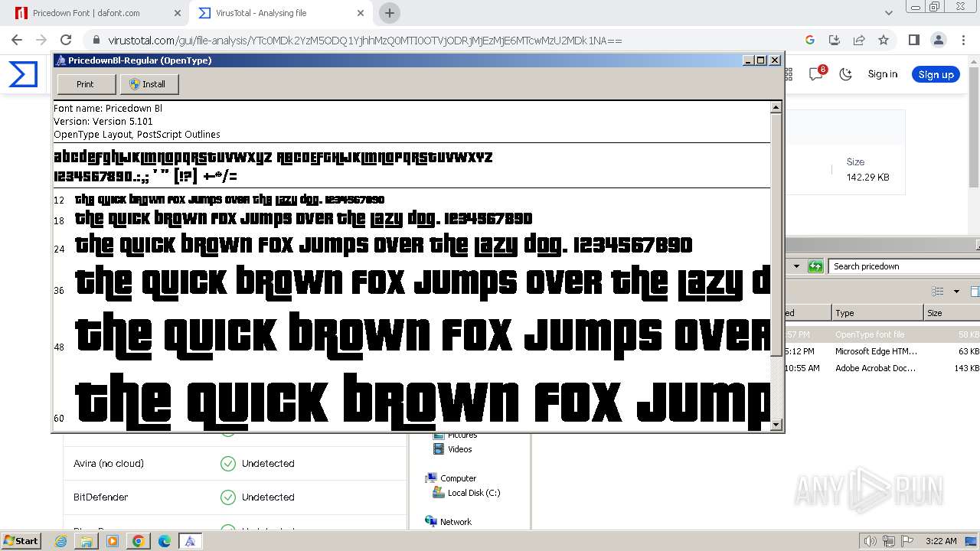Launch Internet Explorer from taskbar
980x551 pixels.
(x=61, y=541)
